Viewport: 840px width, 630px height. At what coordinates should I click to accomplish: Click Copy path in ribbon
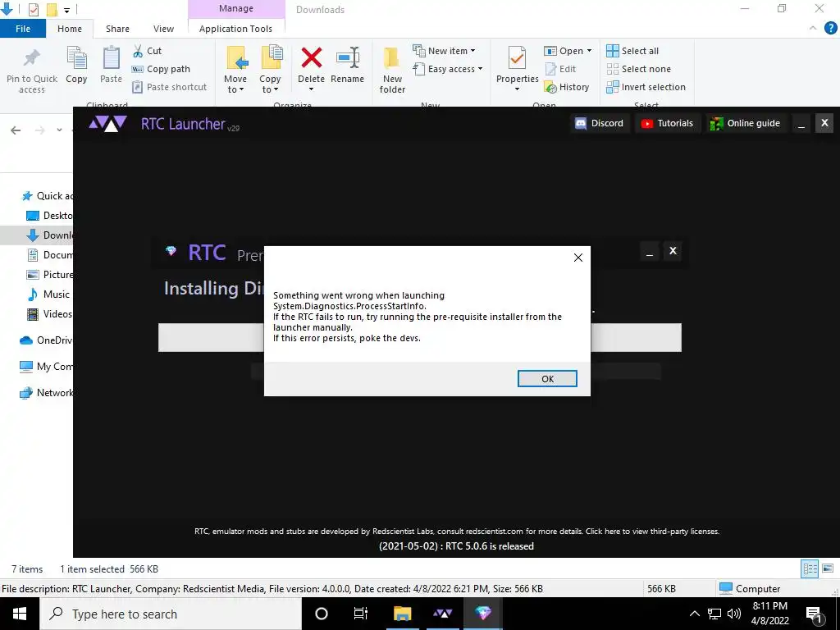pyautogui.click(x=161, y=69)
